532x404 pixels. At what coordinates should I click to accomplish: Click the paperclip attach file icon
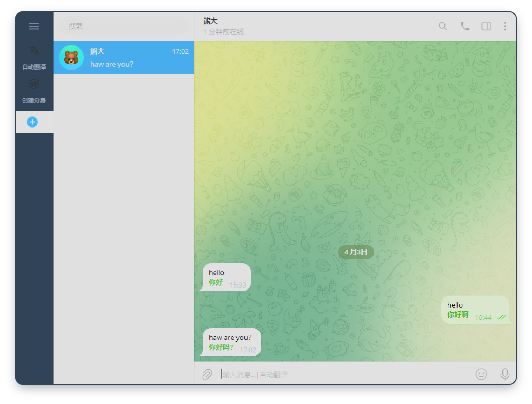click(207, 374)
